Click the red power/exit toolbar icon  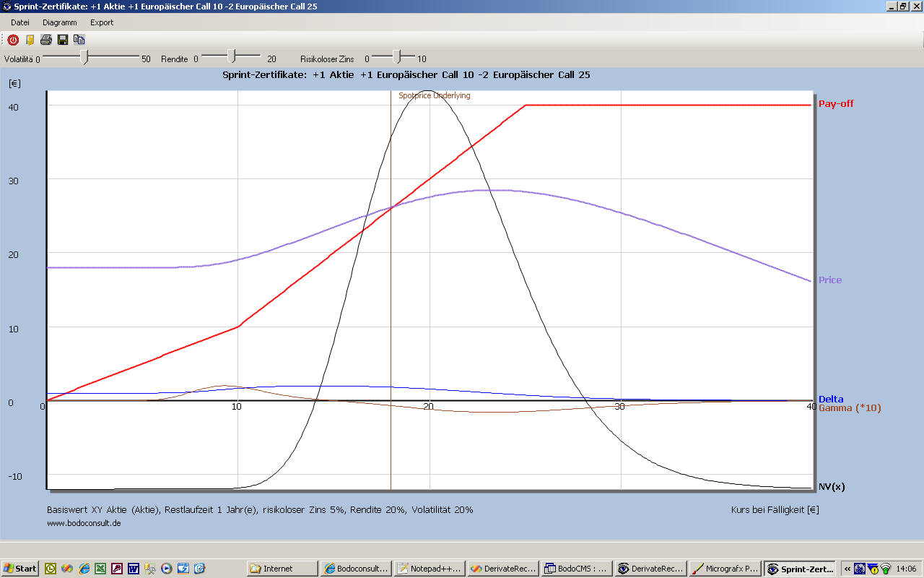[13, 40]
